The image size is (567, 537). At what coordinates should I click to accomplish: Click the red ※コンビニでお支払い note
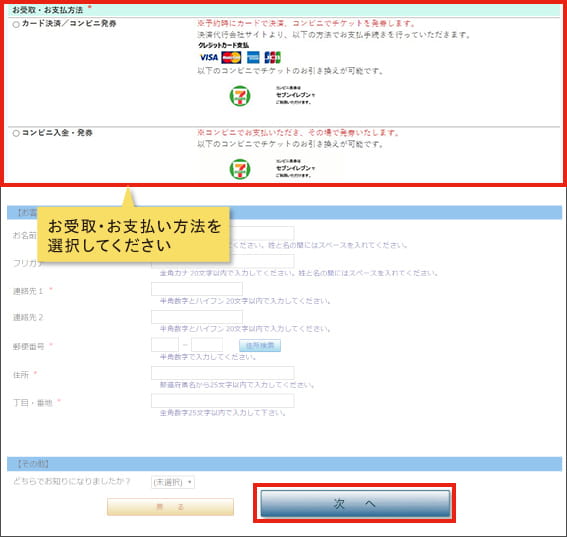pos(298,133)
